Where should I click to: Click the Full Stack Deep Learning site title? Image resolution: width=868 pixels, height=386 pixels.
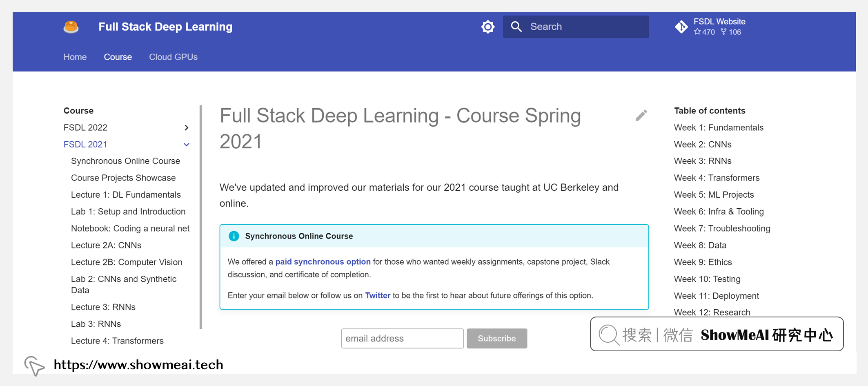165,27
